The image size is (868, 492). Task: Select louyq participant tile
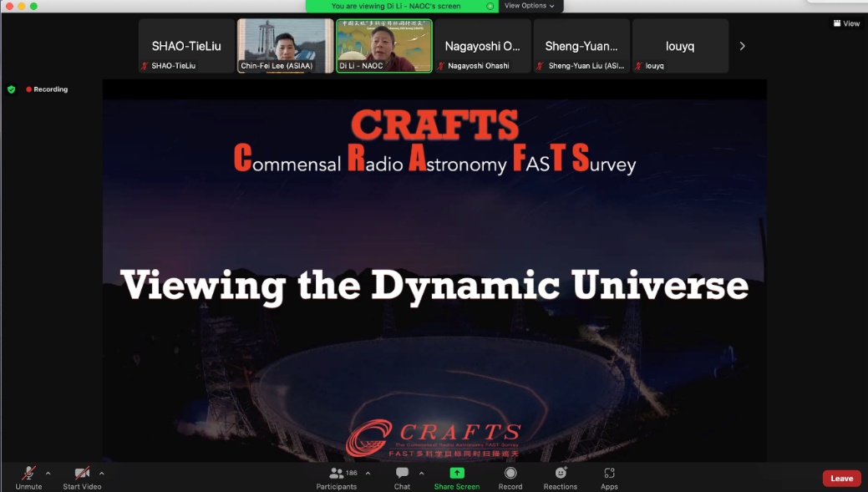click(680, 46)
